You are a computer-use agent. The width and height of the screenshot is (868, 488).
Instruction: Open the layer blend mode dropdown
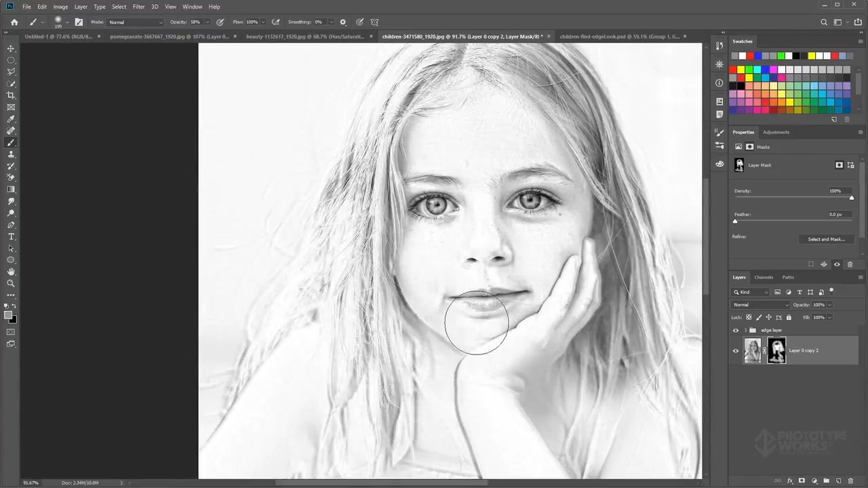pos(760,305)
